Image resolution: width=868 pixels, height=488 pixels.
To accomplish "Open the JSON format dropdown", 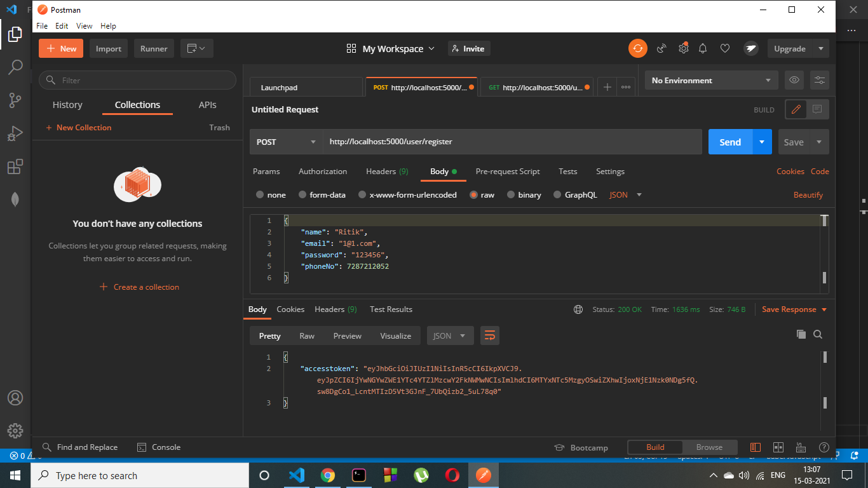I will 625,194.
